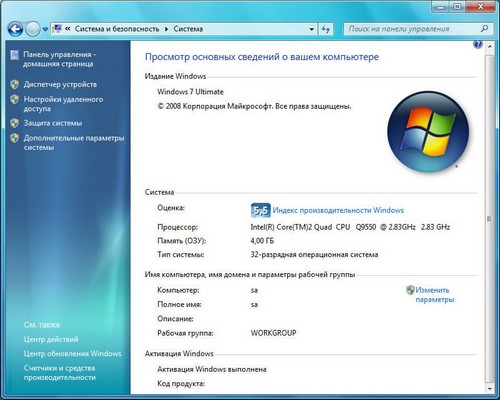The image size is (500, 400).
Task: Open 'Панель управления - домашняя страница' link
Action: tap(59, 59)
